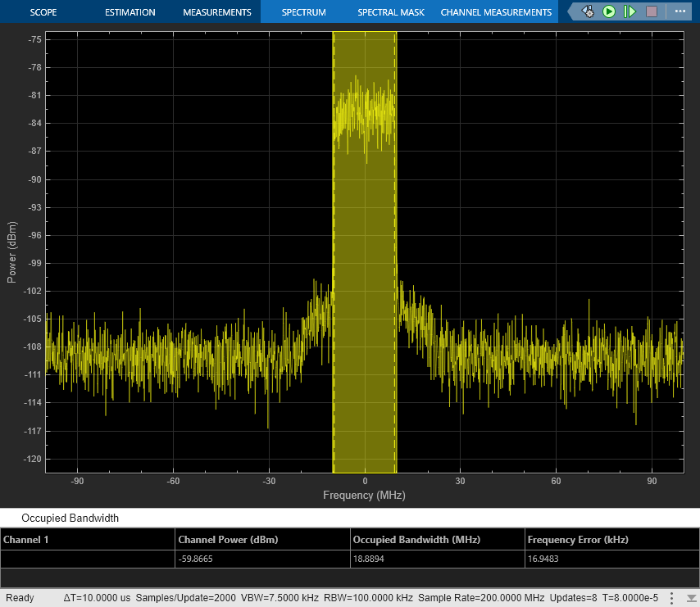Open the Channel Measurements tab
Image resolution: width=700 pixels, height=607 pixels.
496,12
